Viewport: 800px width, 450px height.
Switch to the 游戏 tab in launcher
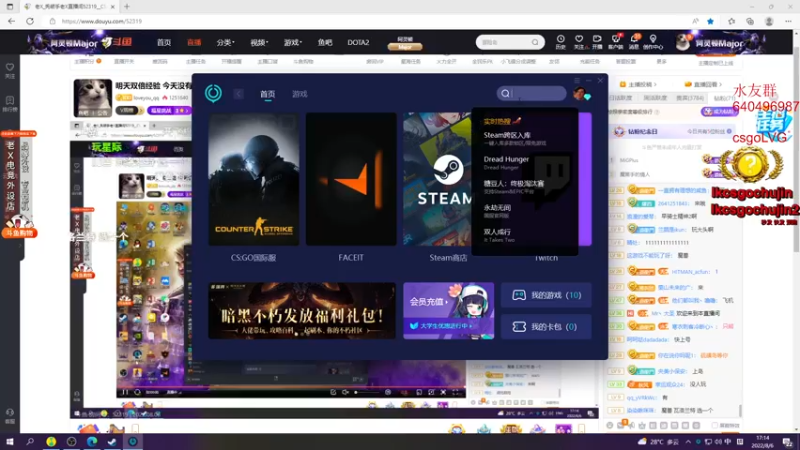(299, 94)
